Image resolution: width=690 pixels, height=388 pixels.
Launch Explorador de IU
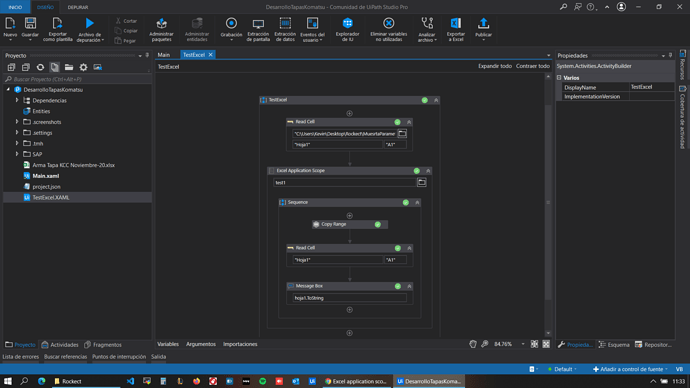tap(348, 29)
